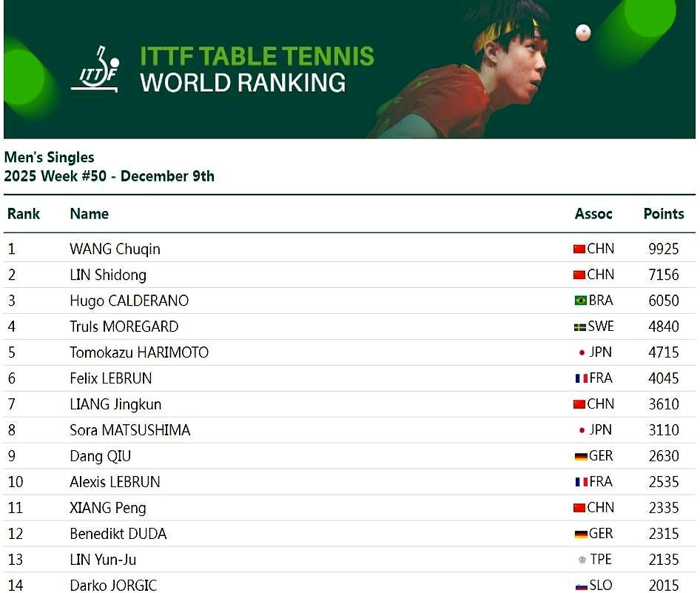Click Benedikt DUDA row name

(x=118, y=535)
